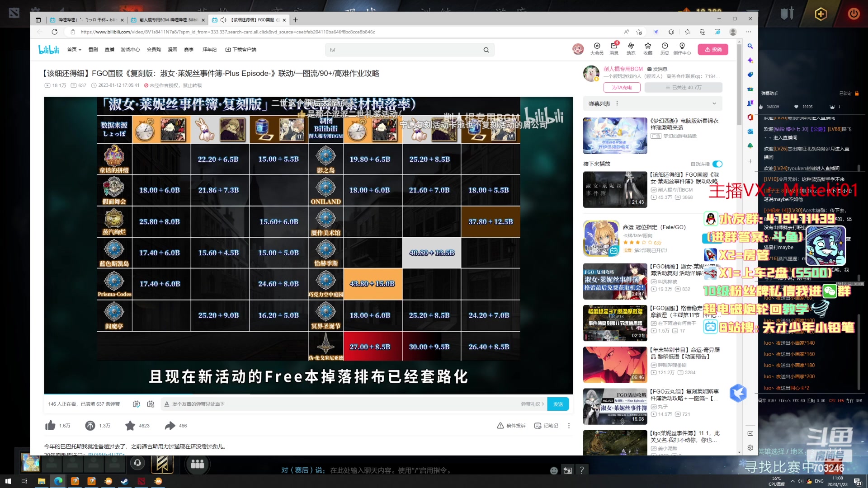
Task: Open Windows Start button
Action: [8, 481]
